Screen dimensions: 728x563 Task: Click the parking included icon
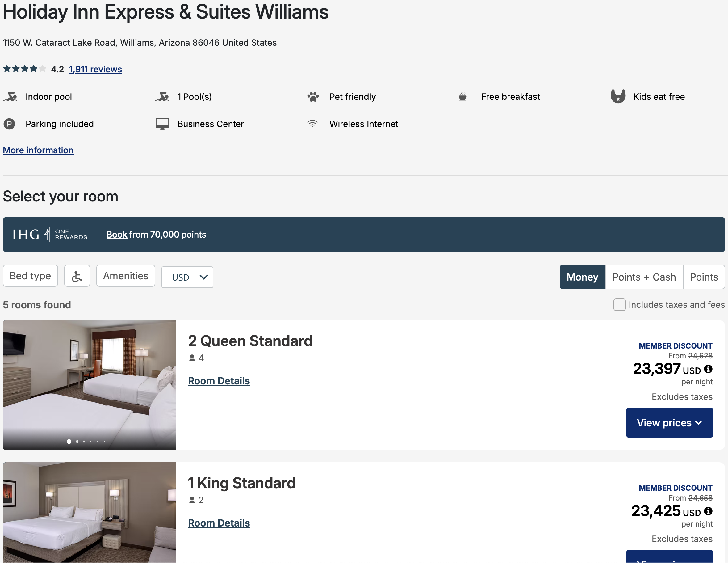point(9,124)
